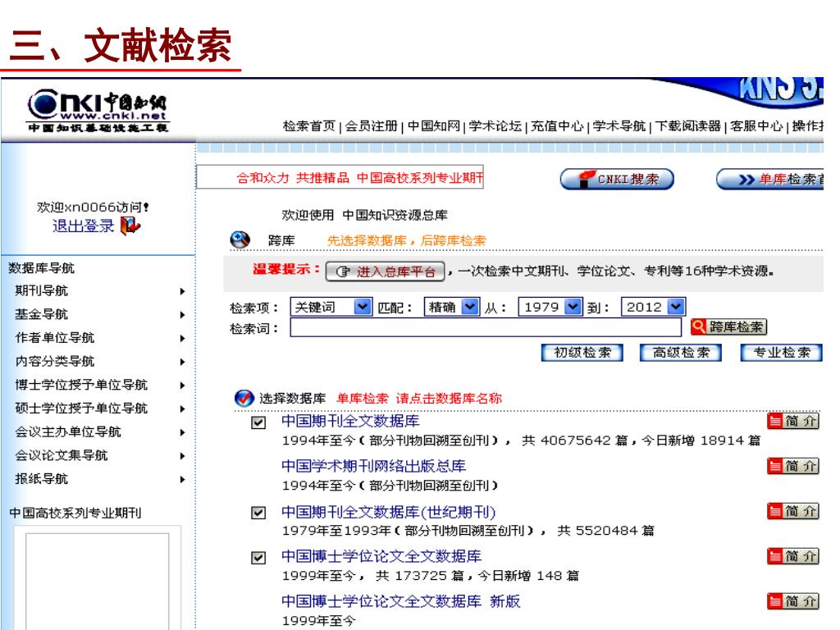Expand 内容分类导航 submenu arrow
The image size is (840, 630).
[x=182, y=362]
